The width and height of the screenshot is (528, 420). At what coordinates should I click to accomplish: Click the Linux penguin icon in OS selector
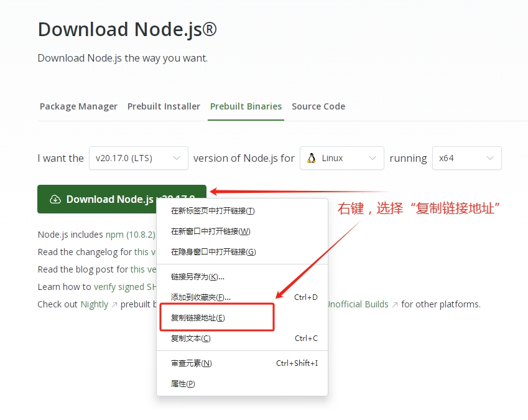[x=312, y=158]
